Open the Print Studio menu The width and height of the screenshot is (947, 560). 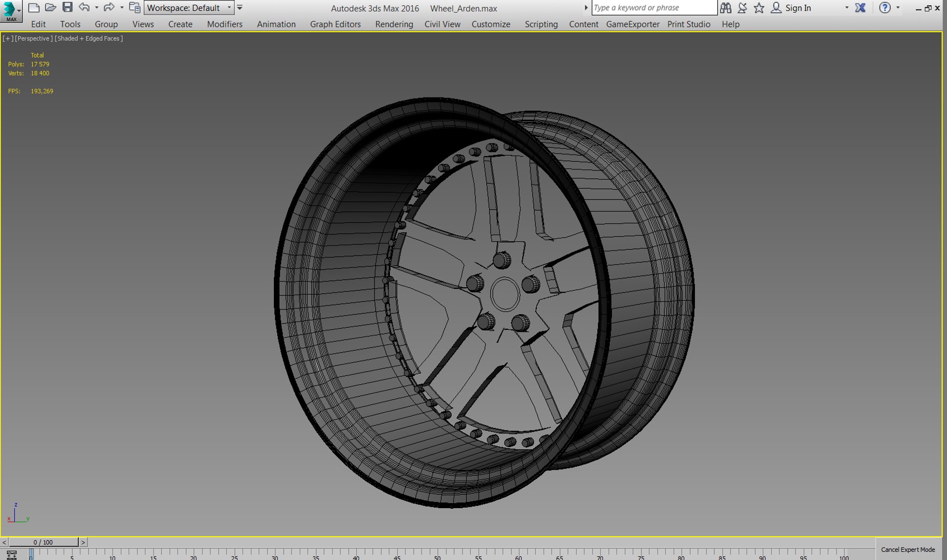coord(689,24)
